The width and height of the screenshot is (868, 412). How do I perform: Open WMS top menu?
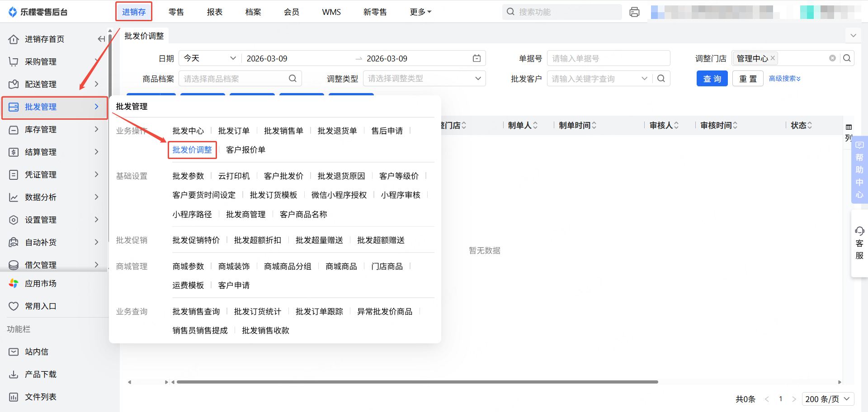(331, 12)
